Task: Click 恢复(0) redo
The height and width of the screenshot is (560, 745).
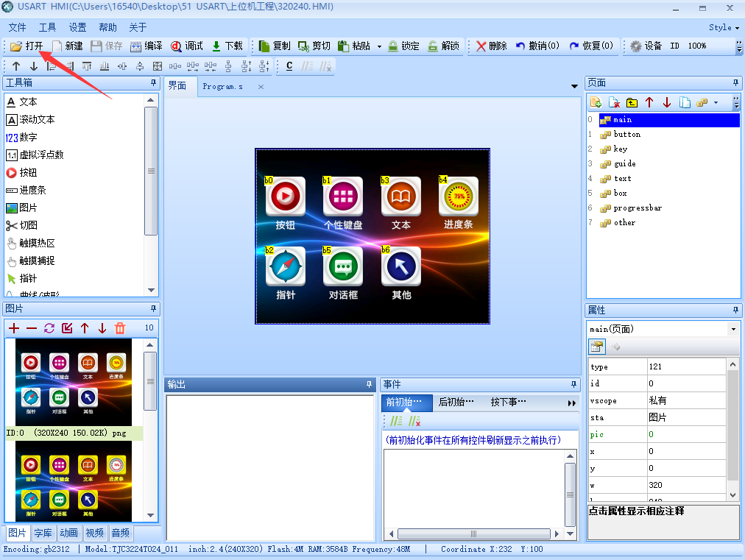Action: (x=592, y=46)
